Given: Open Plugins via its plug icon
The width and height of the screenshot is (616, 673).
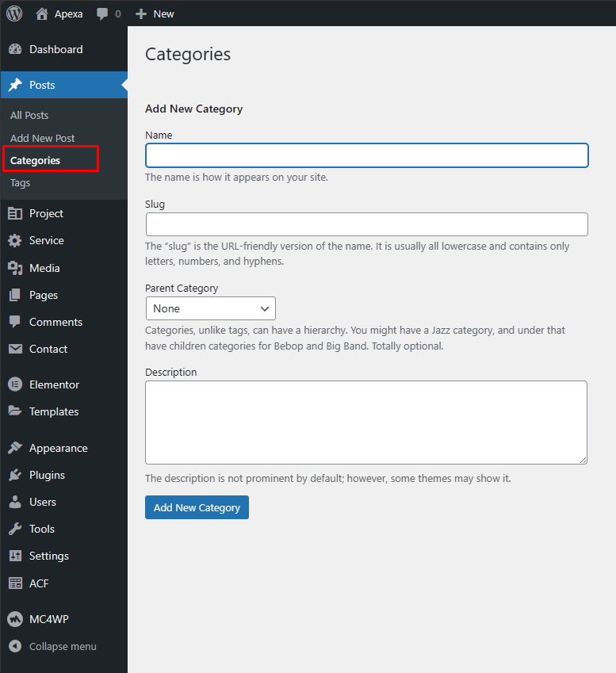Looking at the screenshot, I should click(14, 475).
